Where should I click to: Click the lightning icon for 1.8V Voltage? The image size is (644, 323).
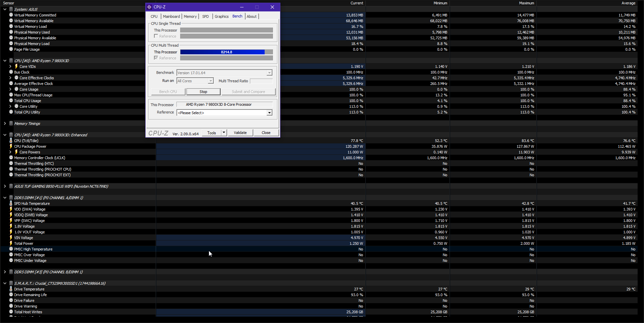pyautogui.click(x=11, y=226)
